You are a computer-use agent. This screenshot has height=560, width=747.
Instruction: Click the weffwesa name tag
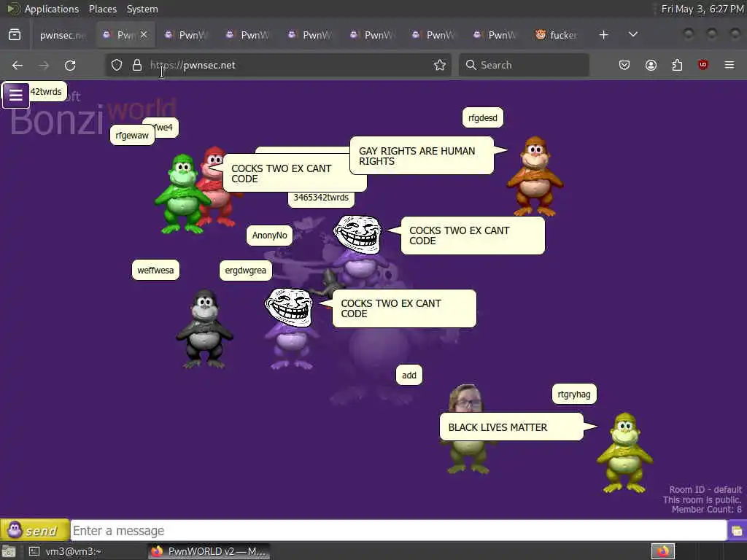pyautogui.click(x=156, y=270)
